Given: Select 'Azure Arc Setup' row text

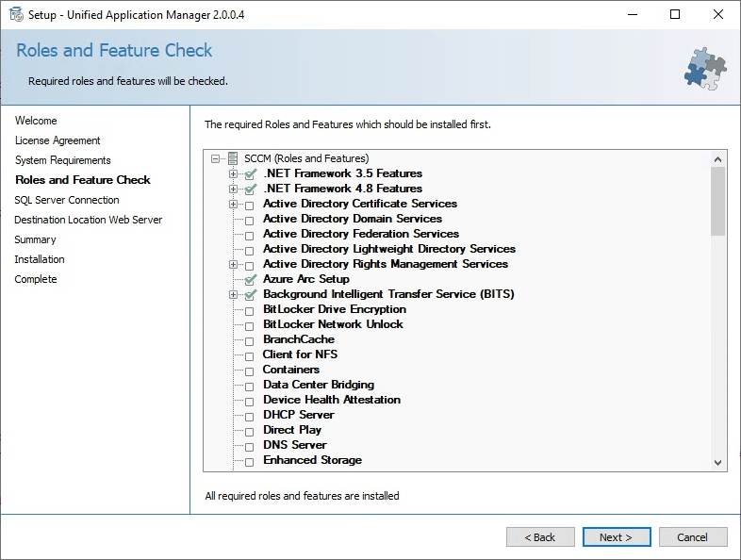Looking at the screenshot, I should click(x=306, y=279).
